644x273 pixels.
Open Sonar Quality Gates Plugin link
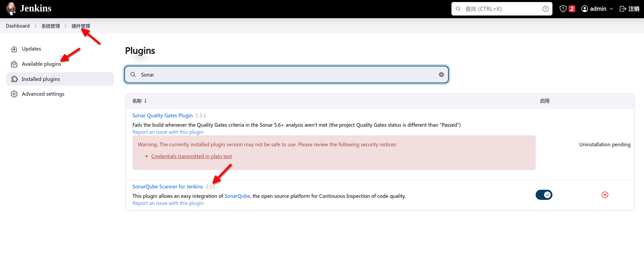point(162,116)
